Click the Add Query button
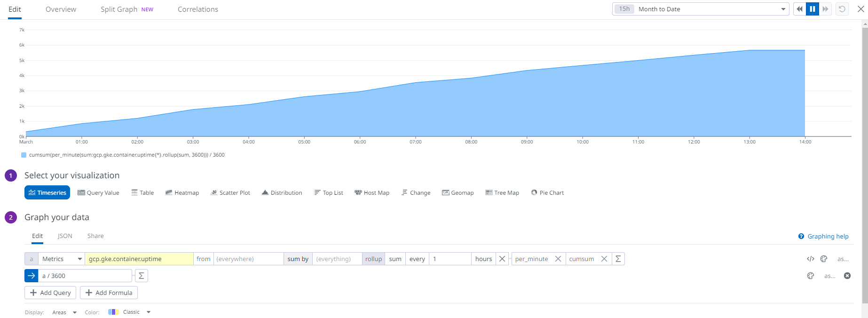The height and width of the screenshot is (318, 868). 50,293
